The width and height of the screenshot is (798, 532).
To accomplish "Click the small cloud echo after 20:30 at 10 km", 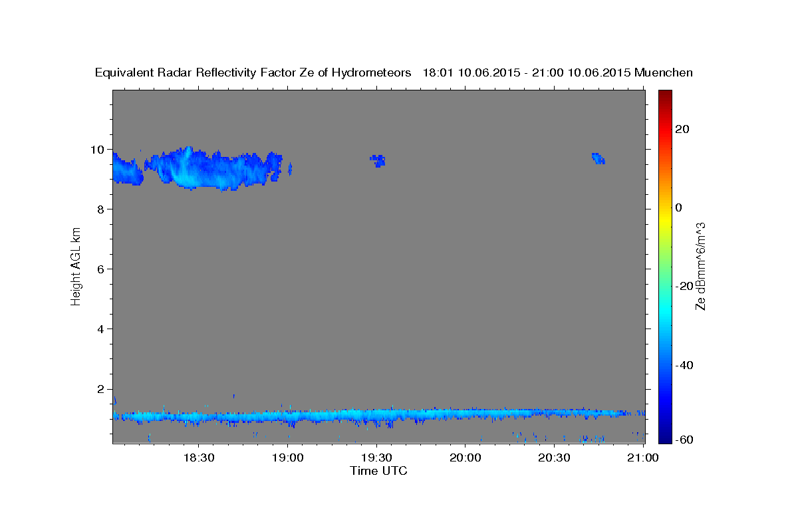I will click(598, 158).
